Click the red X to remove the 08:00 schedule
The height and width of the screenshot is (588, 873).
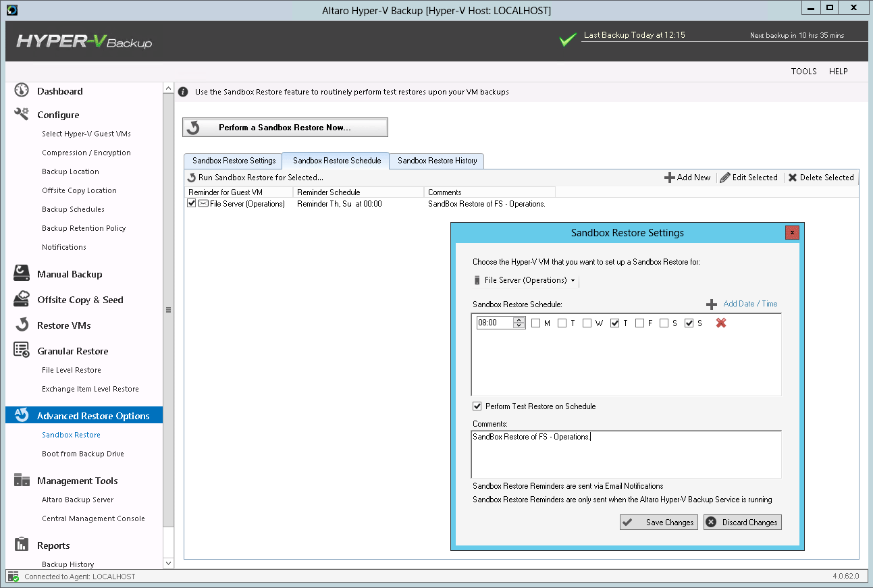click(721, 323)
